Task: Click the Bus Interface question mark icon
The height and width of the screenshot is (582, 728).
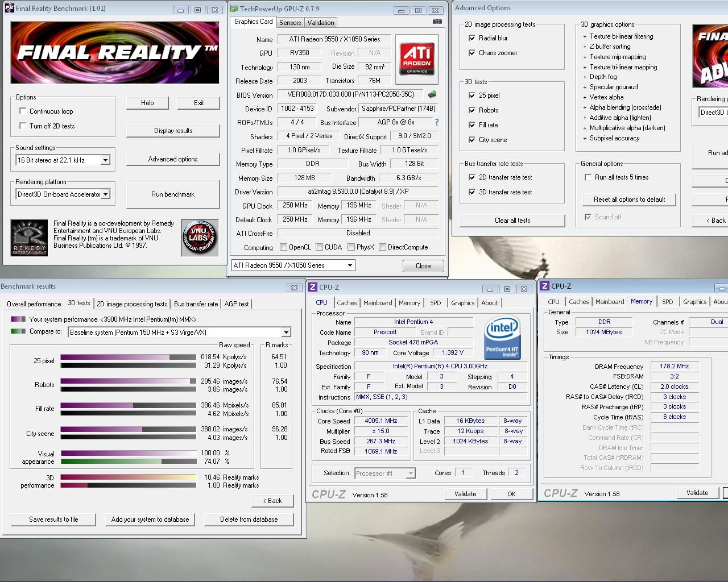Action: click(437, 122)
